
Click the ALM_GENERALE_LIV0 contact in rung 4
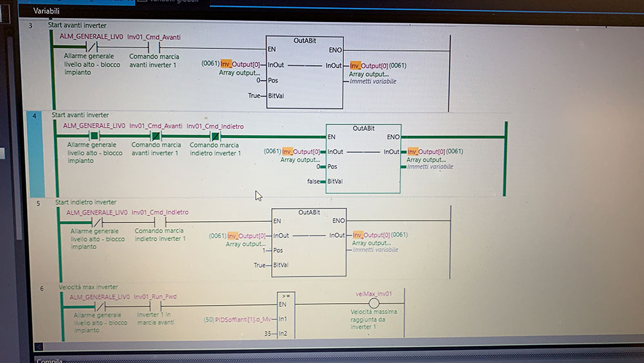[x=94, y=136]
